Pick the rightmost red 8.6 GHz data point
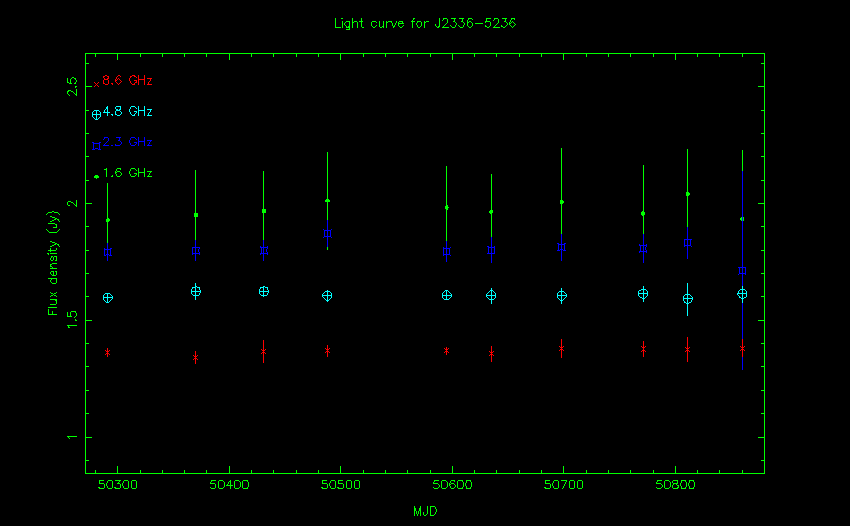850x526 pixels. 743,349
